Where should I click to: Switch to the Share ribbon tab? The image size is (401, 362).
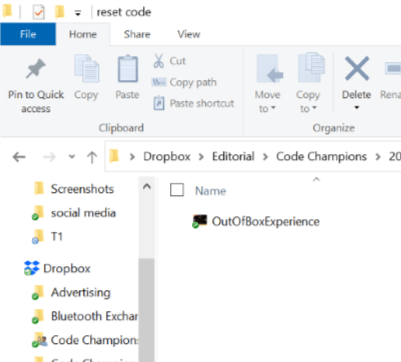coord(137,34)
